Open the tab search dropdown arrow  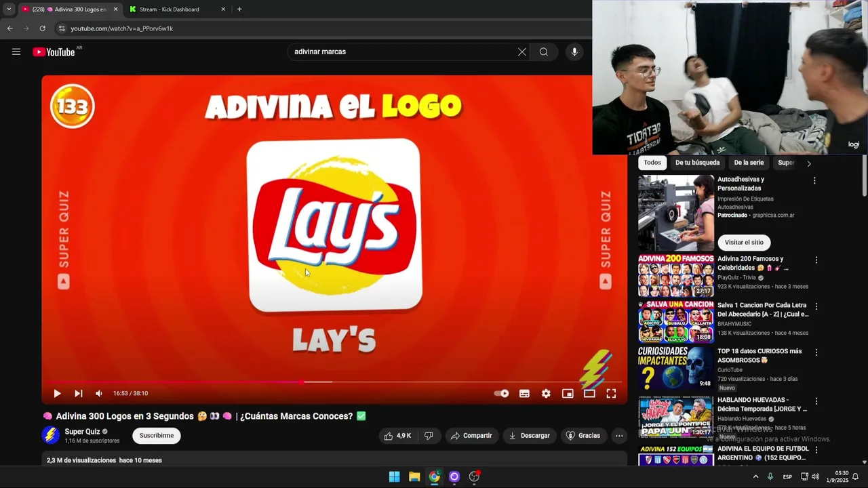tap(9, 9)
